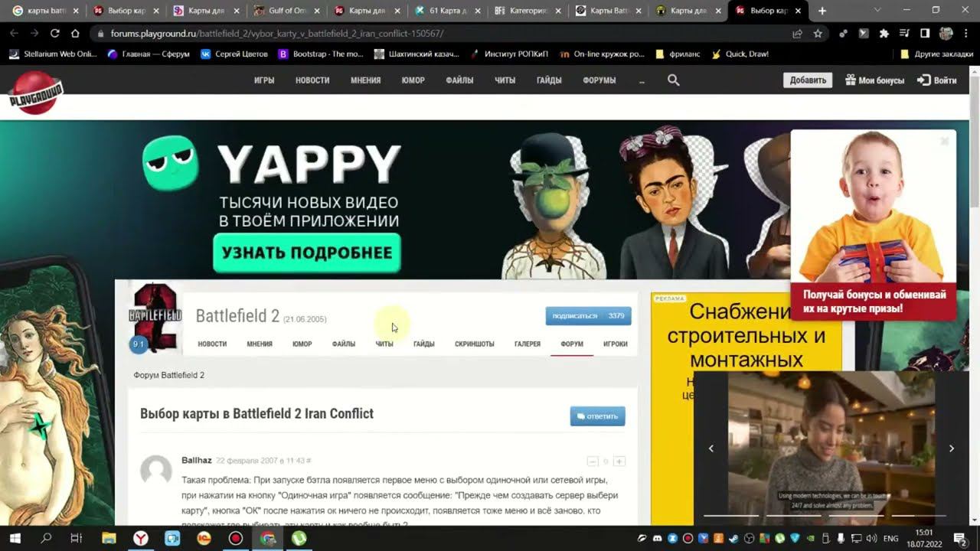The image size is (980, 551).
Task: Click the подписаться subscribe button
Action: pyautogui.click(x=588, y=316)
